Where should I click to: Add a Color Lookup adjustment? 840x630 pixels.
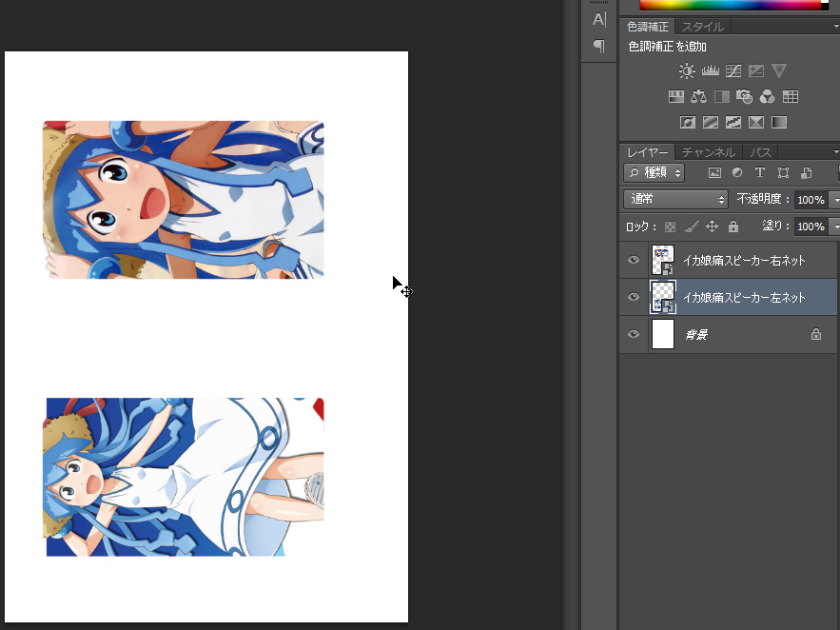pos(791,96)
